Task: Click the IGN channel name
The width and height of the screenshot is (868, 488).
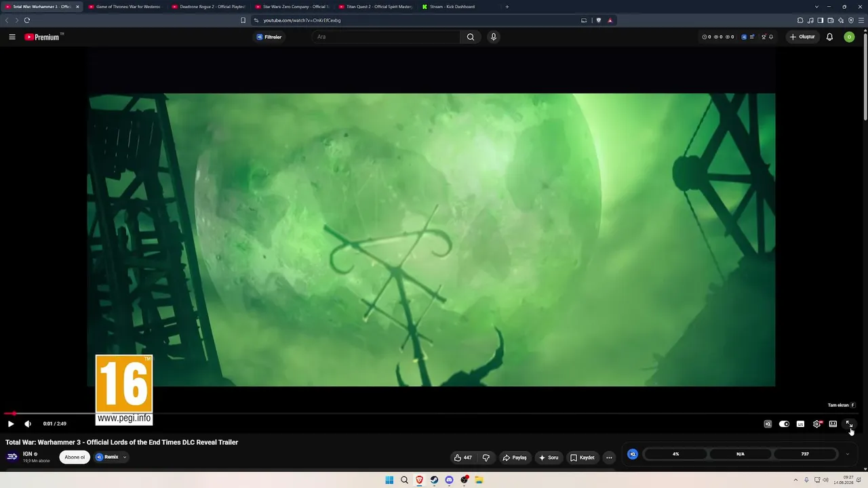Action: pyautogui.click(x=27, y=454)
